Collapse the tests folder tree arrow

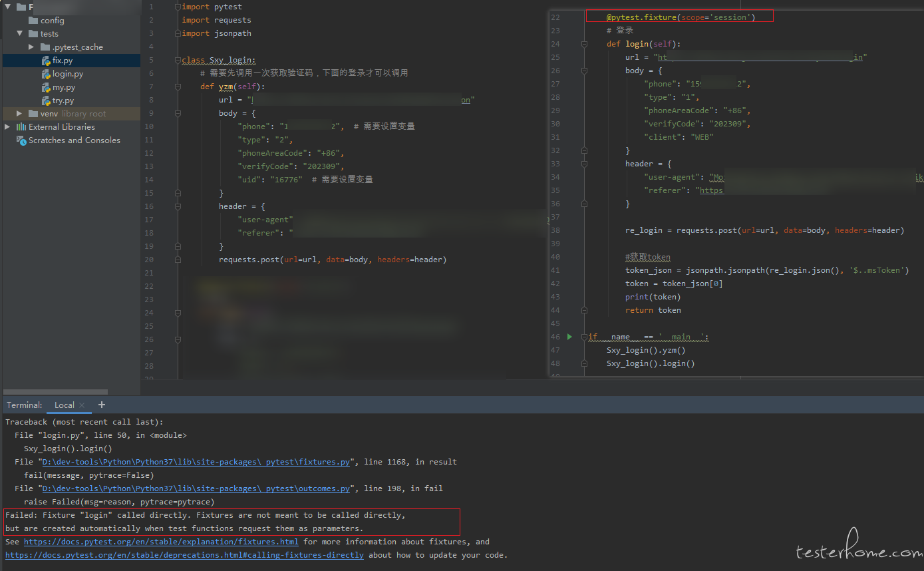(19, 34)
